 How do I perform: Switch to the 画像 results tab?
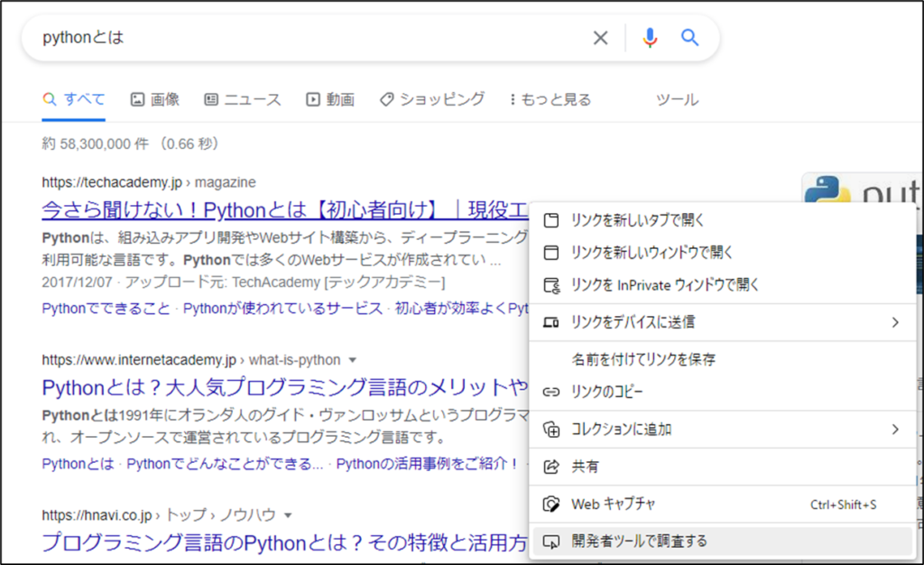click(x=154, y=99)
